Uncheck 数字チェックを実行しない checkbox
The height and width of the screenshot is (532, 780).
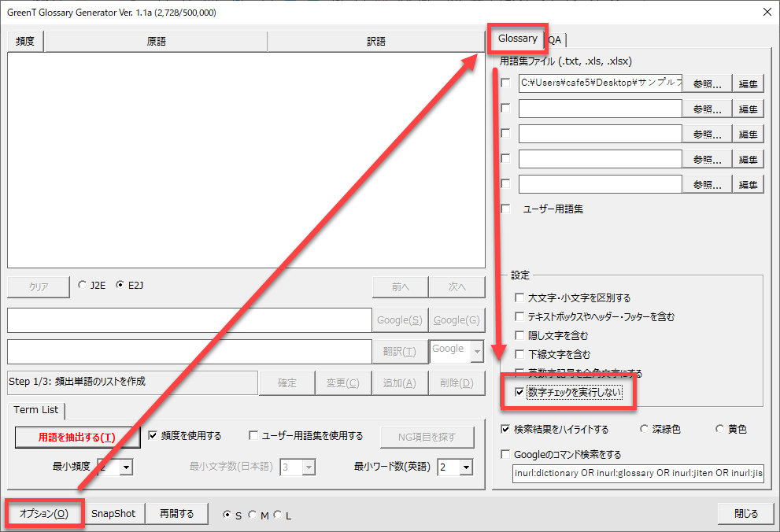click(x=519, y=392)
